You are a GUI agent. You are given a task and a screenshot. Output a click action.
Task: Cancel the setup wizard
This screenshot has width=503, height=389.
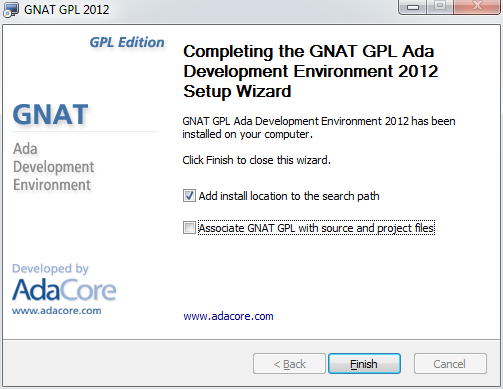click(450, 364)
